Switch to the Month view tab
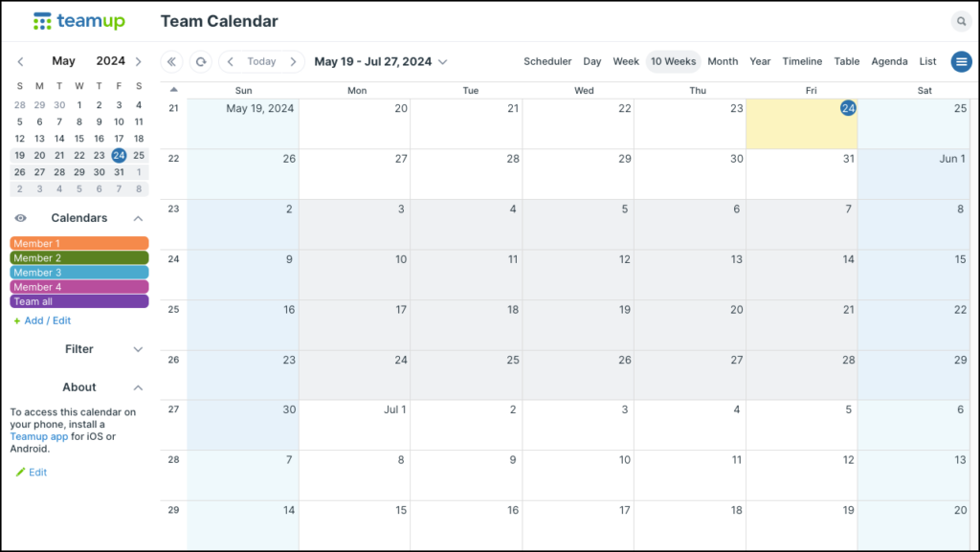Image resolution: width=980 pixels, height=552 pixels. 723,61
